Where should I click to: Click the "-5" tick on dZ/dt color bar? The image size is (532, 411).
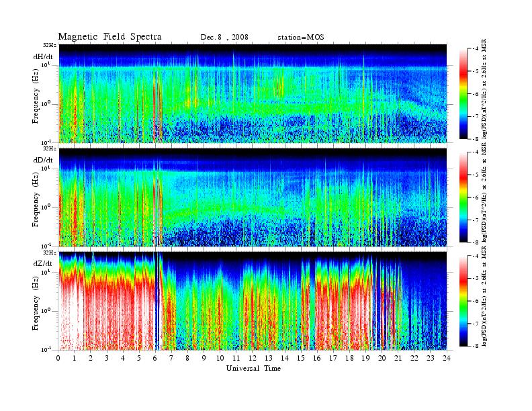pos(476,279)
